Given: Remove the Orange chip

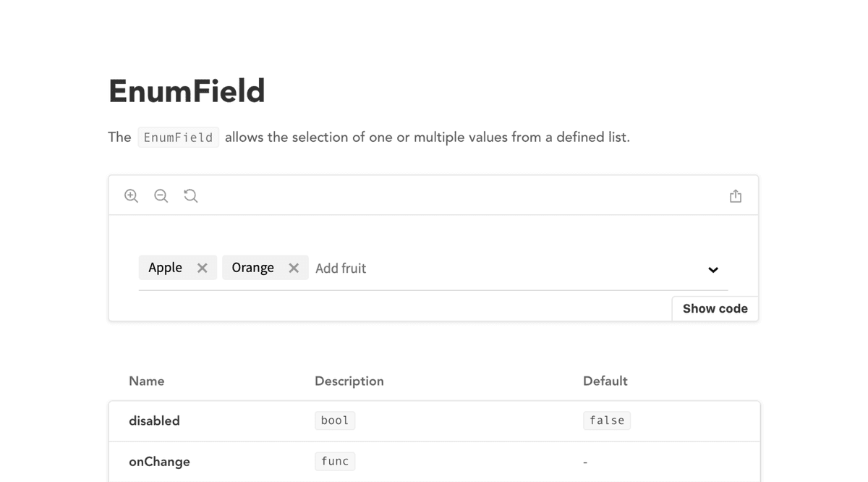Looking at the screenshot, I should 294,268.
